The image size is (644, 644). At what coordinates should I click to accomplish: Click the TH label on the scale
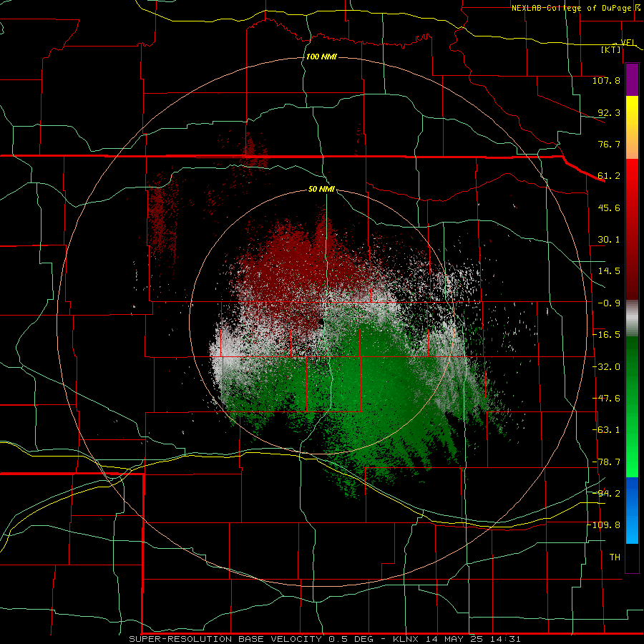[615, 557]
